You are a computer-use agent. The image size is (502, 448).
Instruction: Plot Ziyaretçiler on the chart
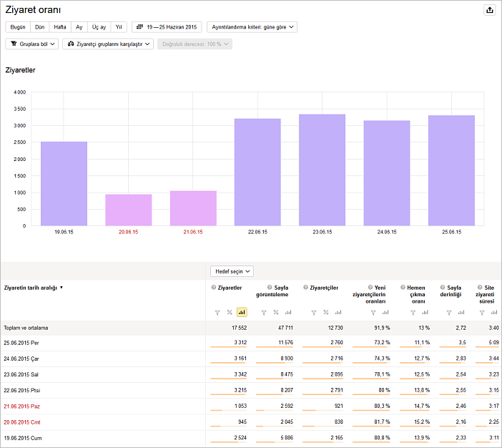338,312
